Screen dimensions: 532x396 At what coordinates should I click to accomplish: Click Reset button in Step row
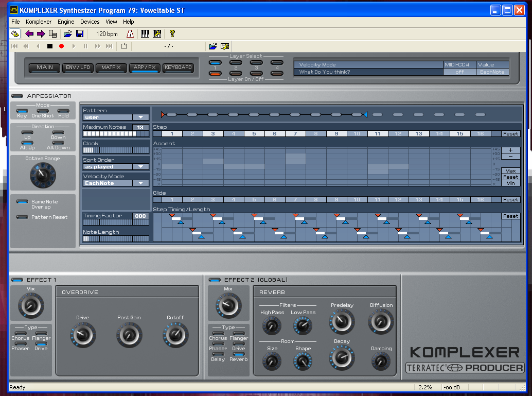[x=510, y=134]
